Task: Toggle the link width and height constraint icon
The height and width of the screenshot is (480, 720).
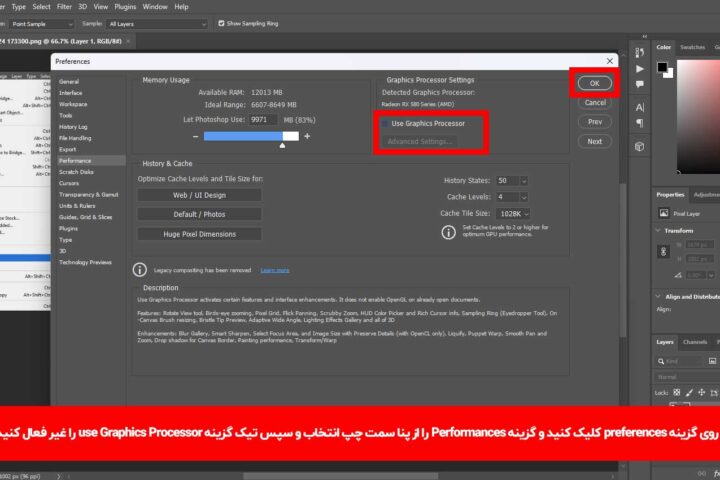Action: (663, 252)
